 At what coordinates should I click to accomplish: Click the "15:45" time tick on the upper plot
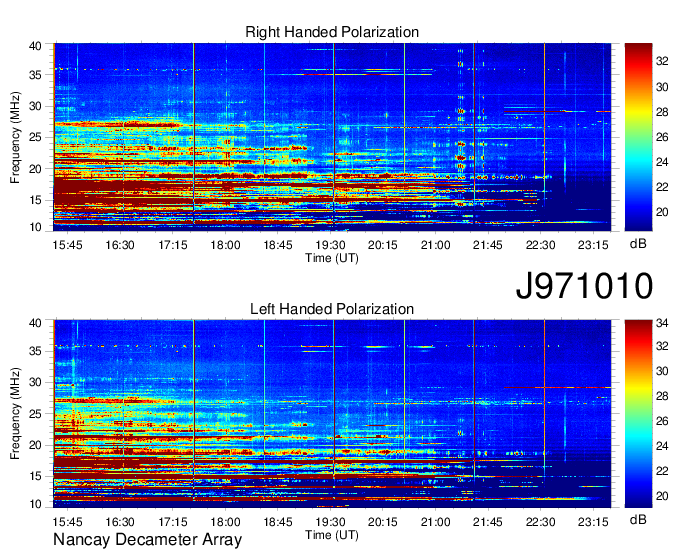coord(67,245)
